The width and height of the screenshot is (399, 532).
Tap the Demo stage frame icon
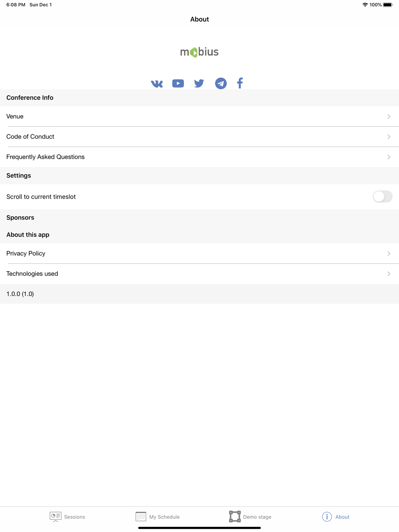[235, 516]
